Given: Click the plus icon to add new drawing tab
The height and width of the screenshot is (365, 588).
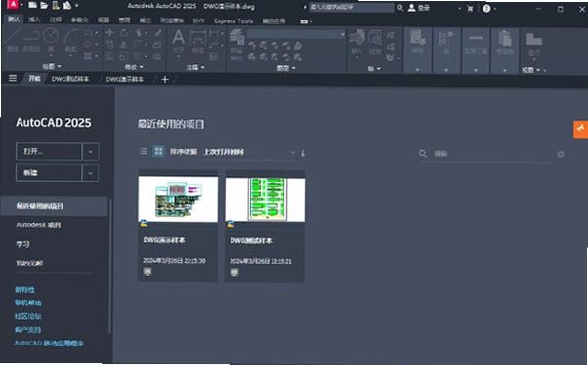Looking at the screenshot, I should click(165, 79).
